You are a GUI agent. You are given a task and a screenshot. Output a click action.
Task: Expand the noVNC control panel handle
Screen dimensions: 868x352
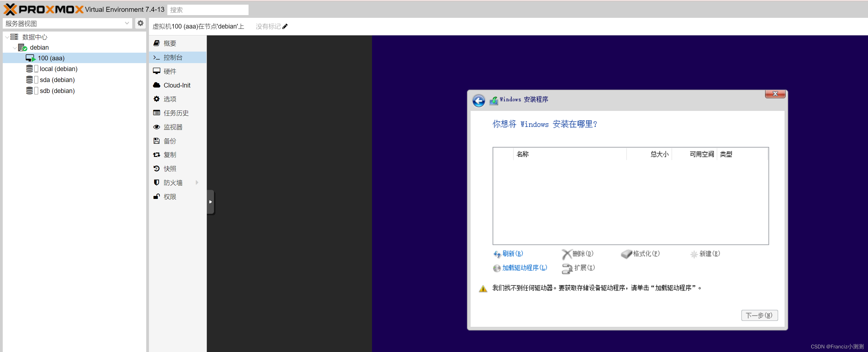(211, 202)
